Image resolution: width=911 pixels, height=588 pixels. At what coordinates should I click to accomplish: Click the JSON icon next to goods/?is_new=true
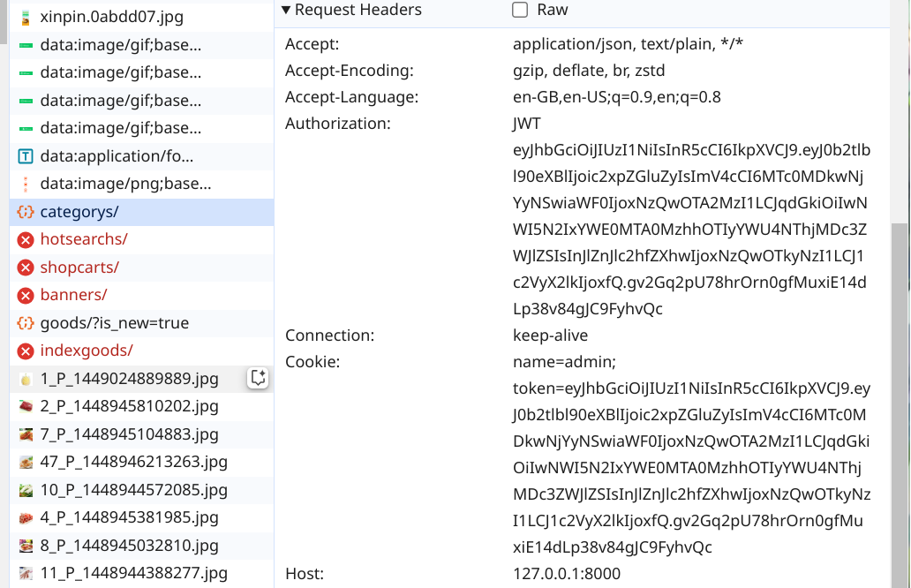[26, 323]
